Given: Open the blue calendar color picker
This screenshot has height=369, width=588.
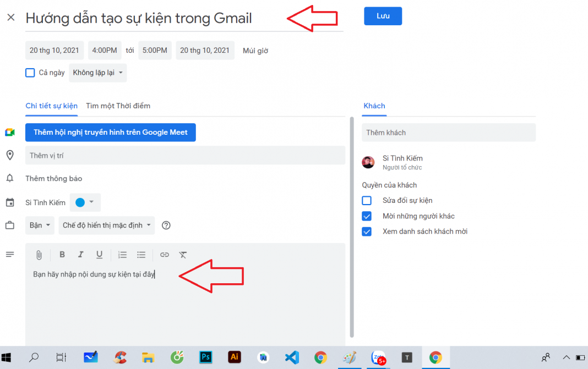Looking at the screenshot, I should 85,202.
